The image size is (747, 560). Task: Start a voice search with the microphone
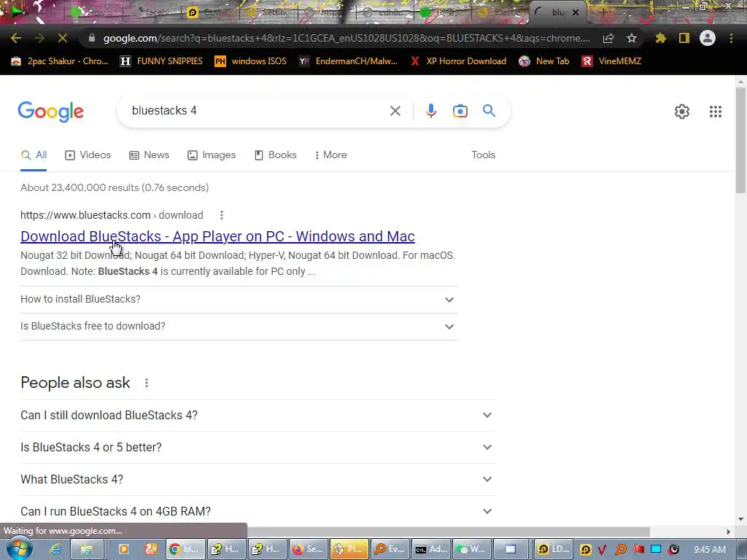(430, 111)
